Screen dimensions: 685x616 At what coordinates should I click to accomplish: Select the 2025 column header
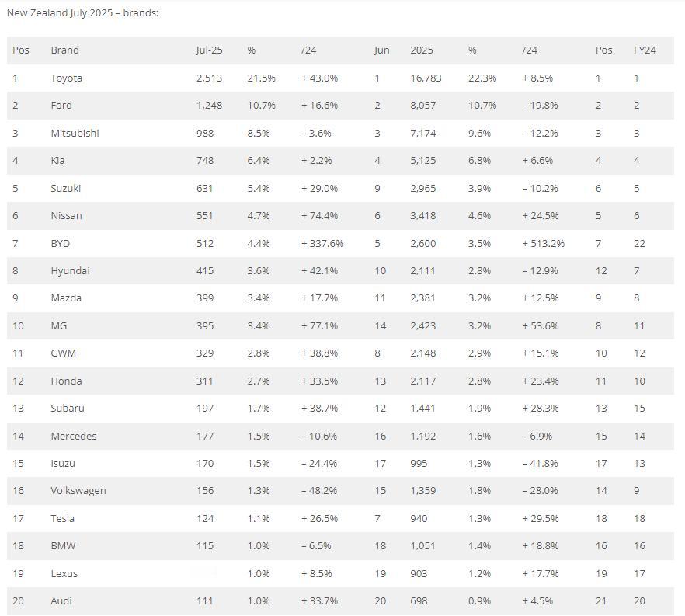point(422,50)
